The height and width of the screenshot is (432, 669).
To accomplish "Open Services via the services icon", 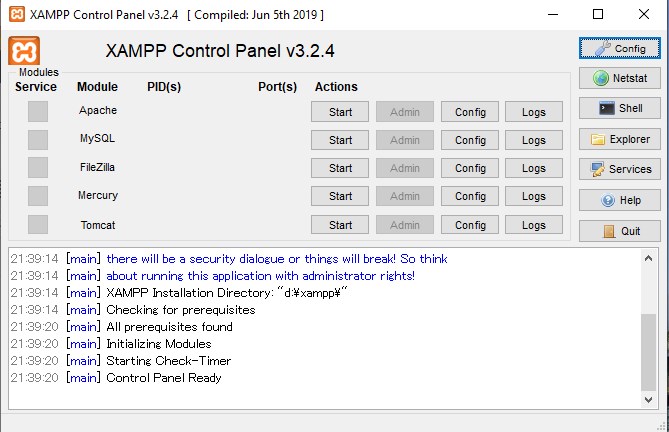I will [x=619, y=169].
